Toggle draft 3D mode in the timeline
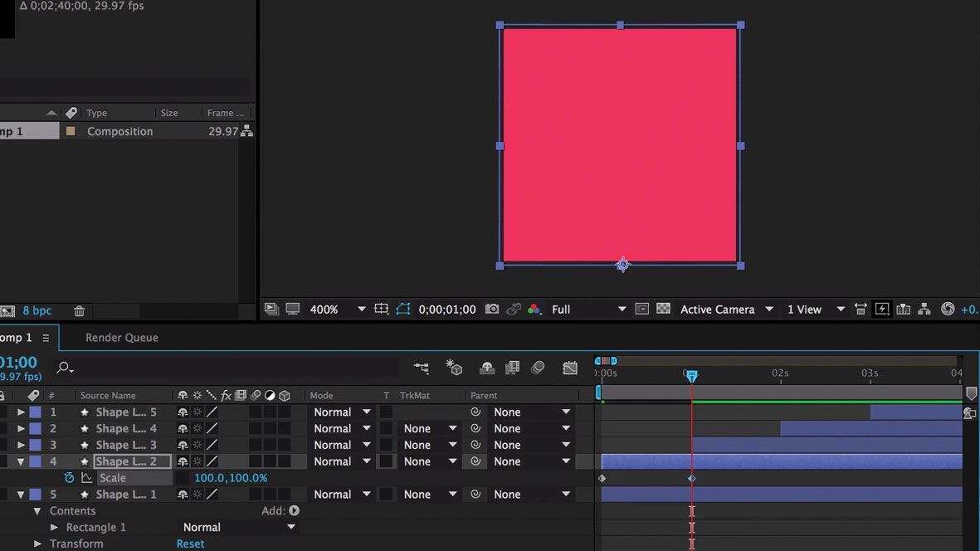 pyautogui.click(x=454, y=368)
